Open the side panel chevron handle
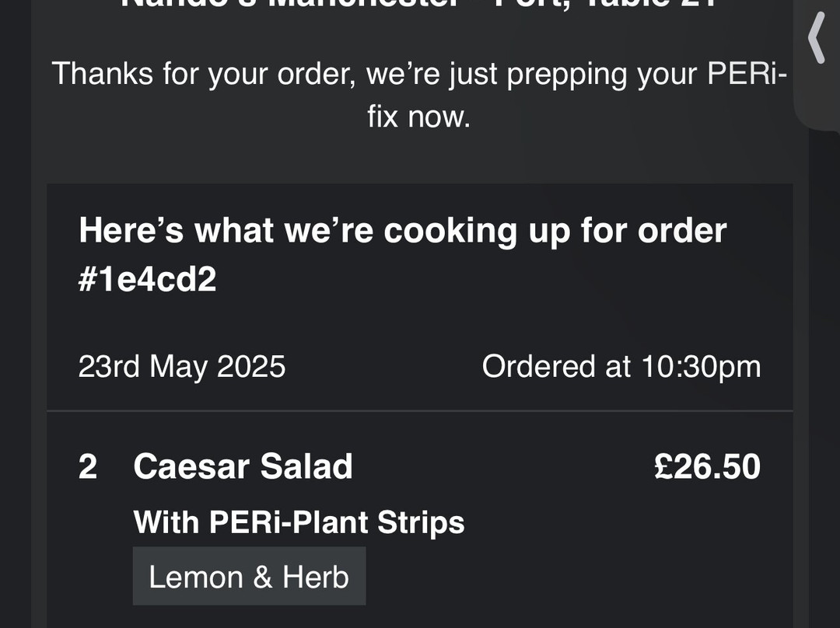The image size is (840, 628). coord(817,40)
